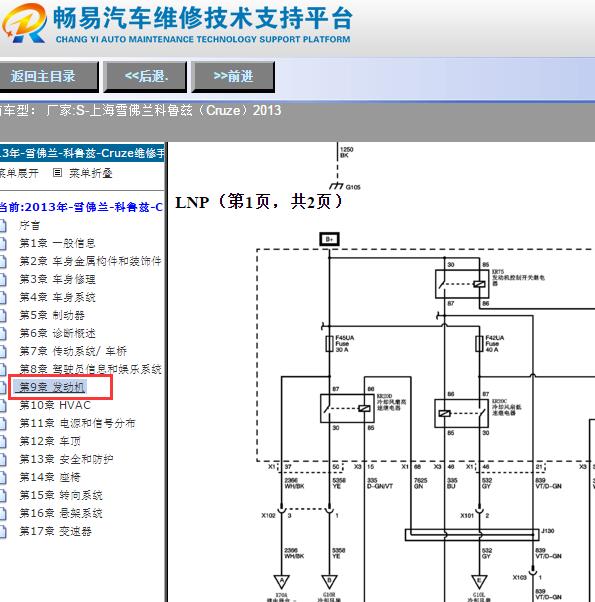This screenshot has height=602, width=595.
Task: Click the Cruze维修手册 panel header
Action: point(82,153)
